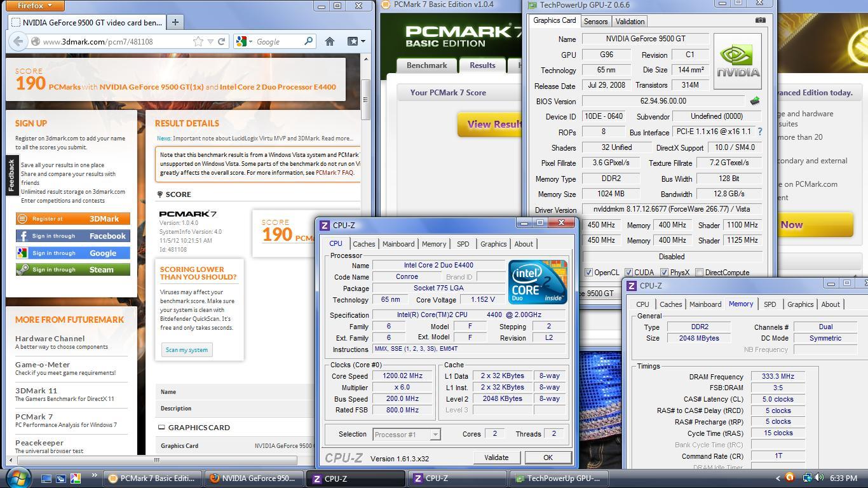Collapse the GRAPHICSCARD section
The width and height of the screenshot is (868, 488).
[x=161, y=428]
